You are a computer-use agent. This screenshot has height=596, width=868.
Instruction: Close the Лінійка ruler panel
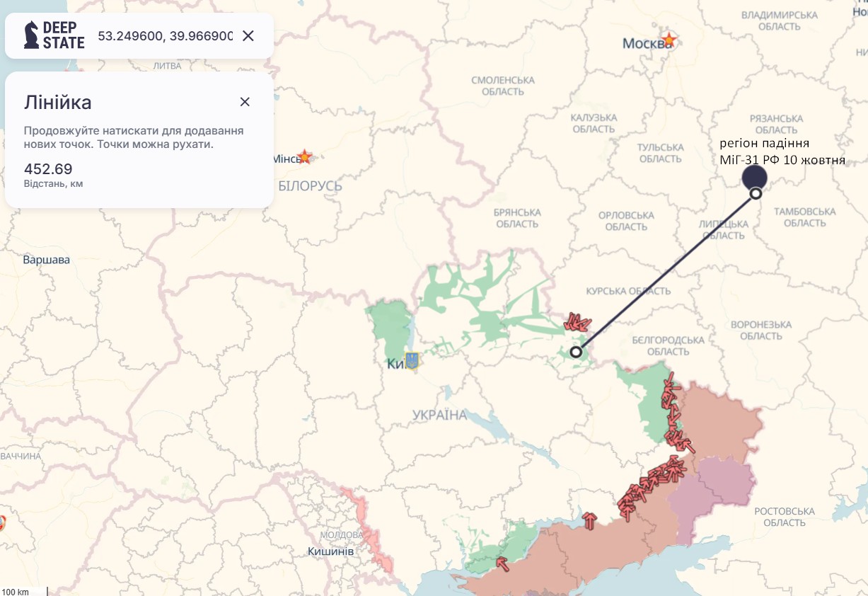[x=245, y=102]
